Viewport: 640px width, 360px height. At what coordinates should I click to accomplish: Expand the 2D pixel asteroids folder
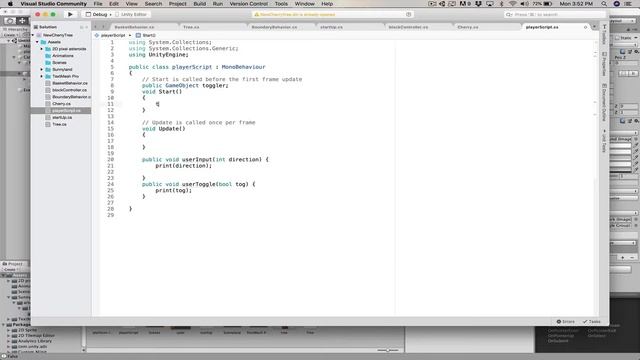[41, 49]
